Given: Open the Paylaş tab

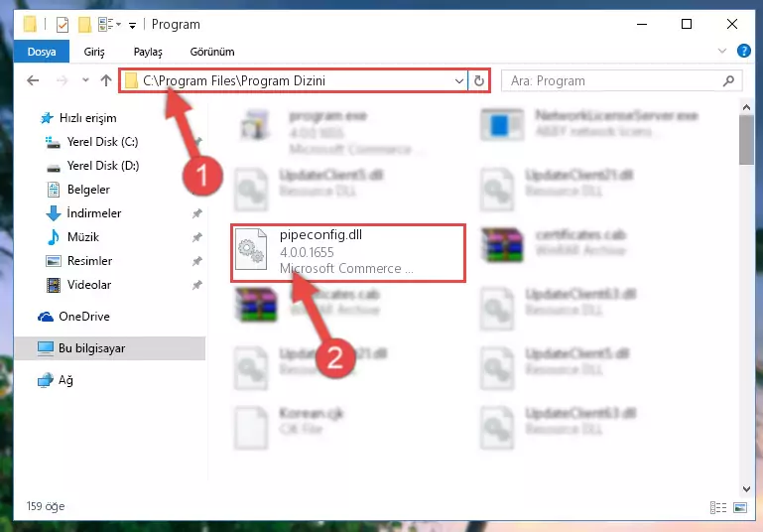Looking at the screenshot, I should (148, 52).
